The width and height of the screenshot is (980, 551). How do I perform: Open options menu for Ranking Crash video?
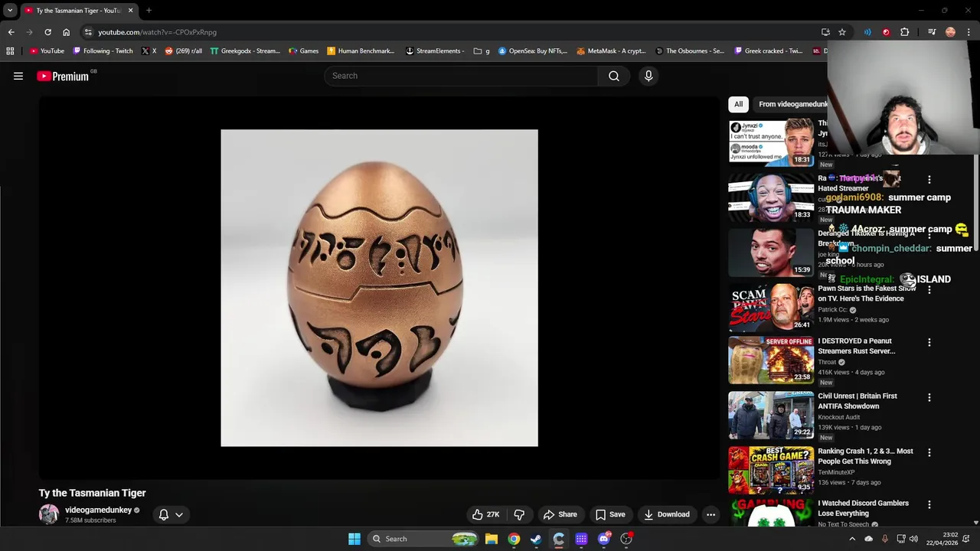pos(929,453)
